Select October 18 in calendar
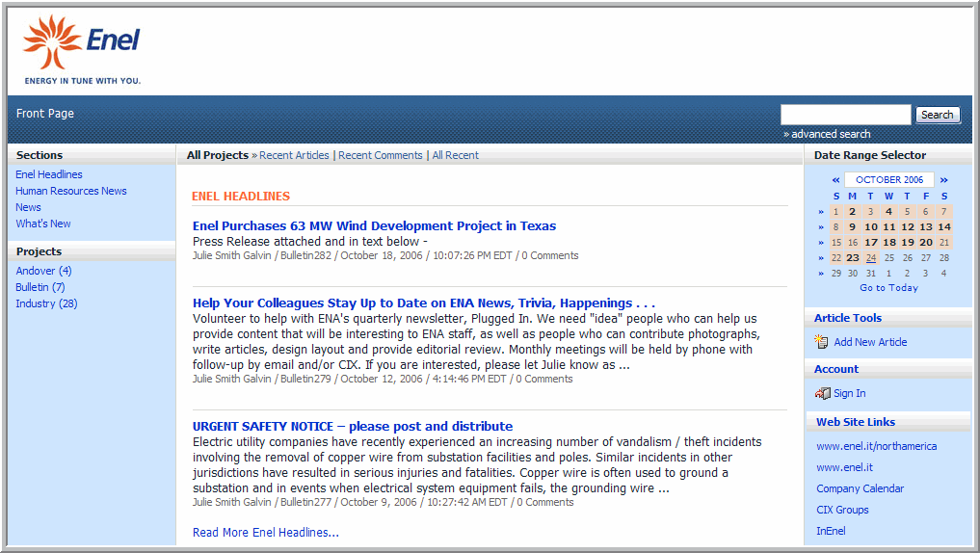The height and width of the screenshot is (553, 980). tap(889, 243)
